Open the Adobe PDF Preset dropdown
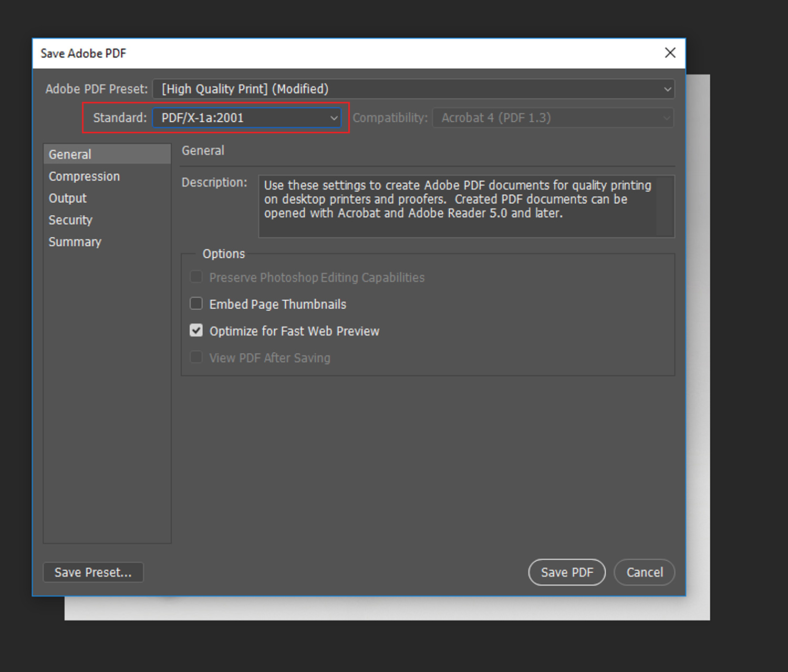The width and height of the screenshot is (788, 672). click(413, 89)
